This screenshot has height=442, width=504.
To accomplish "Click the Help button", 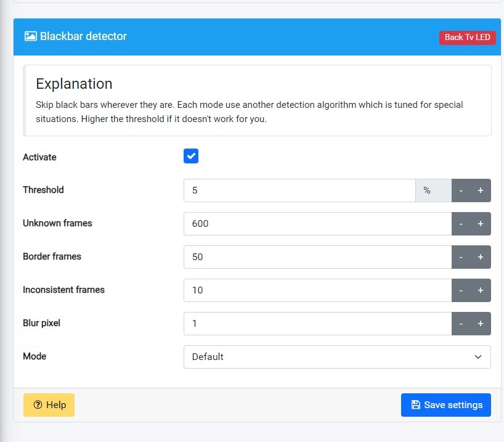I will [x=49, y=405].
